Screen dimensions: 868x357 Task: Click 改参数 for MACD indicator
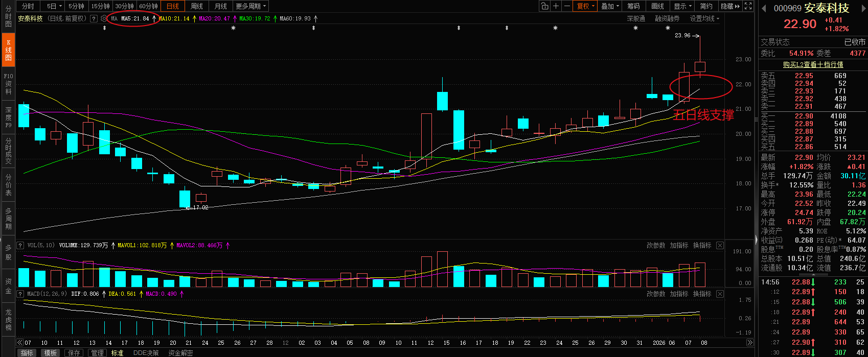pyautogui.click(x=656, y=294)
